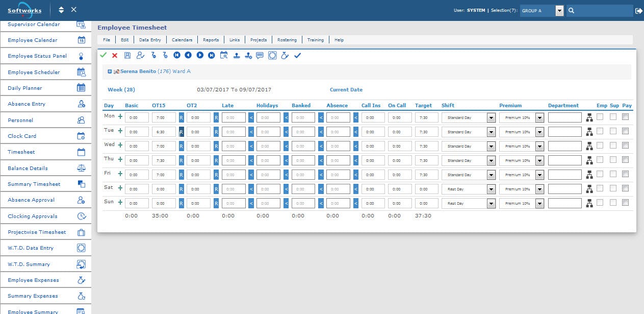Viewport: 644px width, 314px height.
Task: Toggle the Emp checkbox on the Wednesday row
Action: coord(600,146)
